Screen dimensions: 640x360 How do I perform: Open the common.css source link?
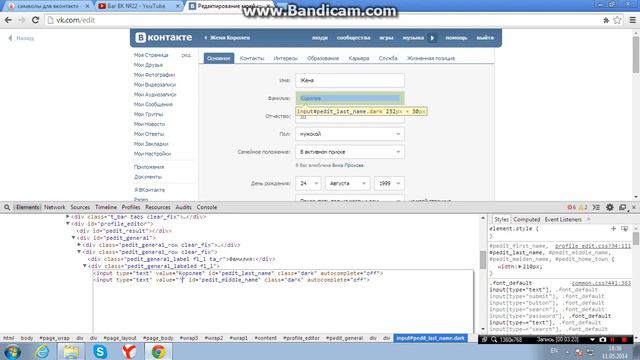[x=601, y=283]
